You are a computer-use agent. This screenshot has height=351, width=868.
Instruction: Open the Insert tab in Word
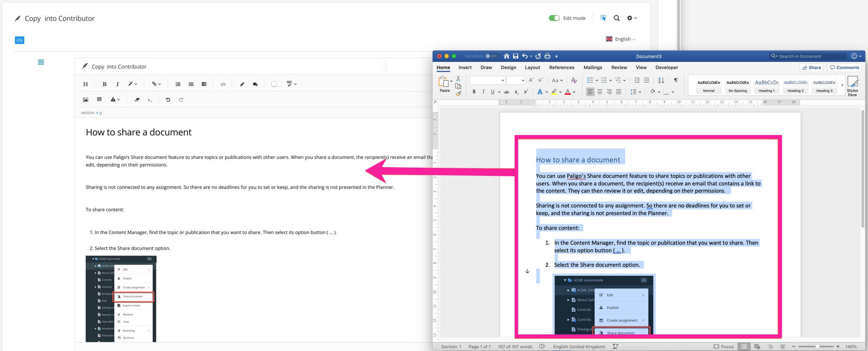465,68
